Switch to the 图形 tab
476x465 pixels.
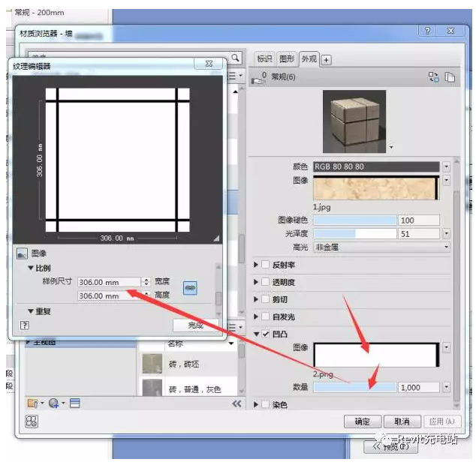click(x=287, y=58)
